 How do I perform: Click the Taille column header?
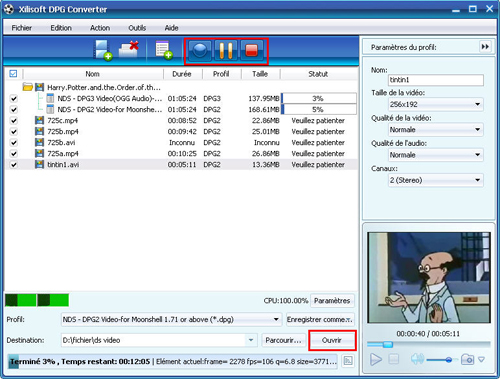[260, 74]
